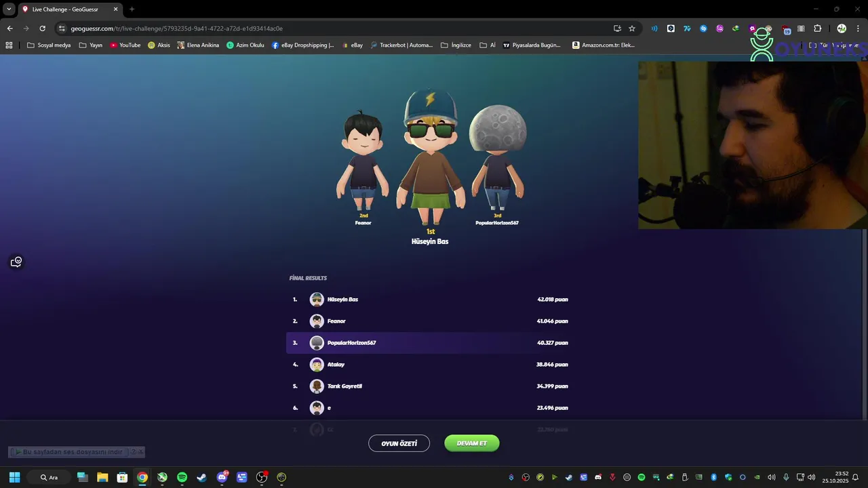
Task: Open the İngilizce bookmarks folder
Action: [x=456, y=45]
